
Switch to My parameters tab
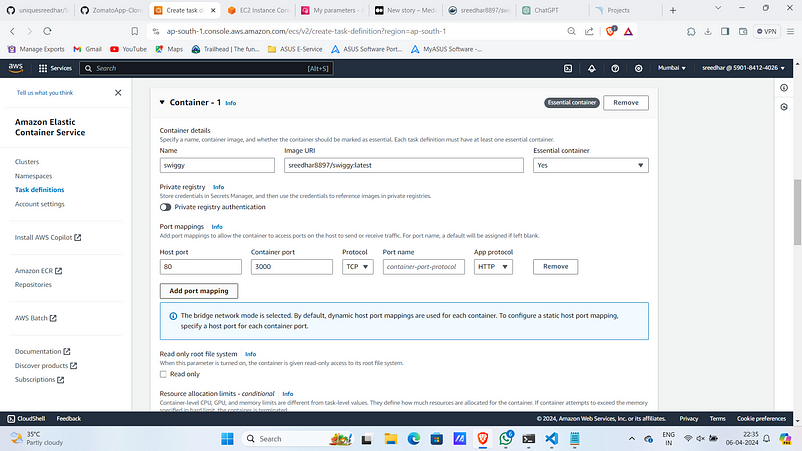tap(332, 10)
